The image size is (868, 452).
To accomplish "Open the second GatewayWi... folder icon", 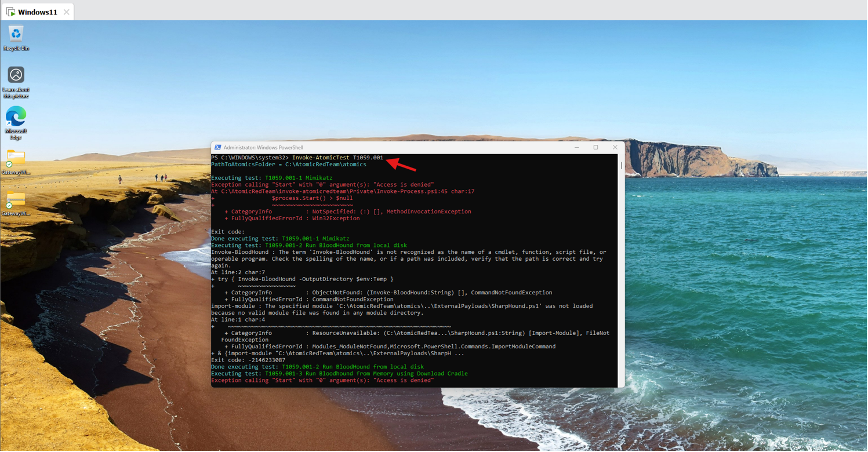I will [x=16, y=203].
